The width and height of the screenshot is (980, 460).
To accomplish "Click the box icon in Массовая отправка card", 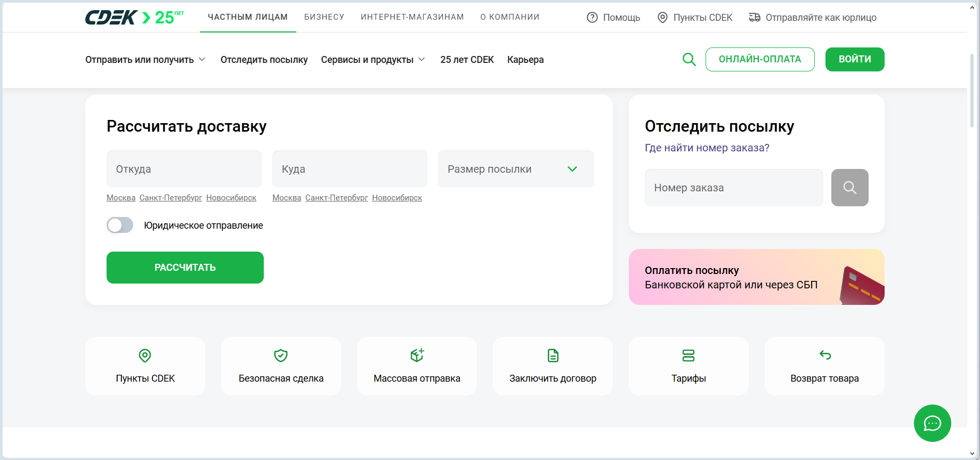I will (x=417, y=355).
